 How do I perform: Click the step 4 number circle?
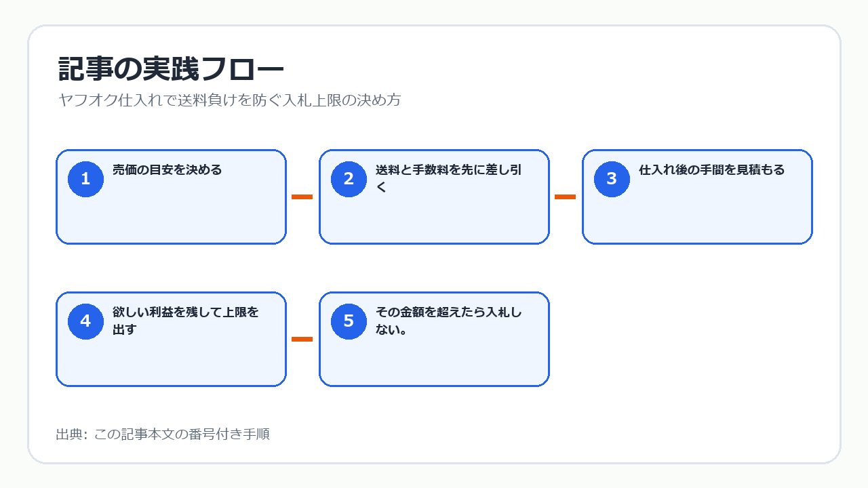coord(85,321)
